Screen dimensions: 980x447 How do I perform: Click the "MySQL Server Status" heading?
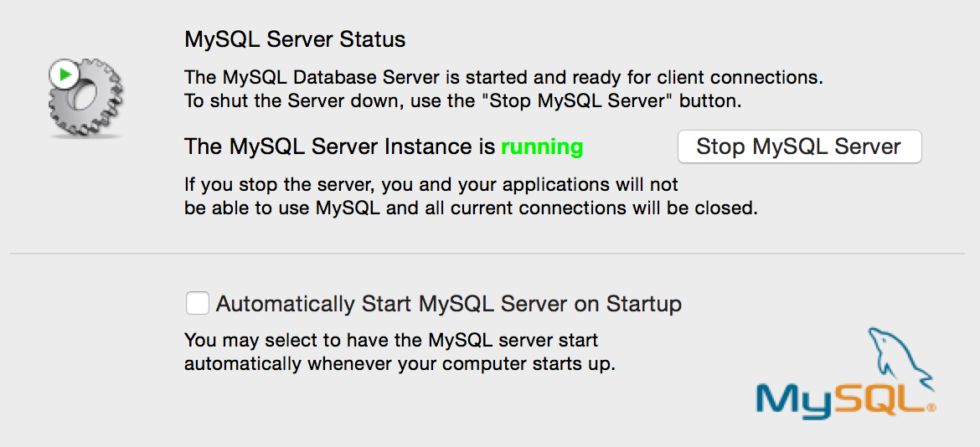click(x=295, y=40)
